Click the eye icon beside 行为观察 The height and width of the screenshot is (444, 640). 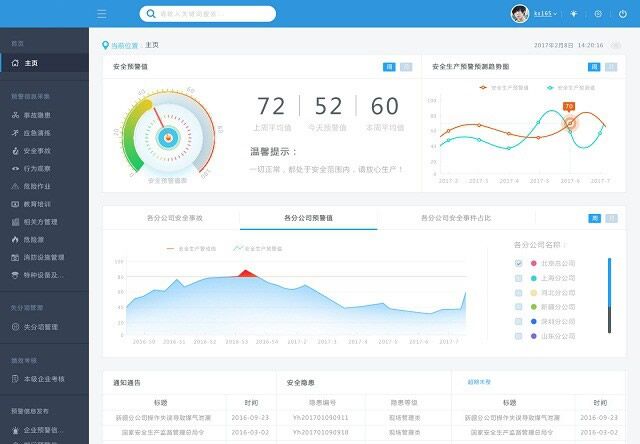click(16, 169)
